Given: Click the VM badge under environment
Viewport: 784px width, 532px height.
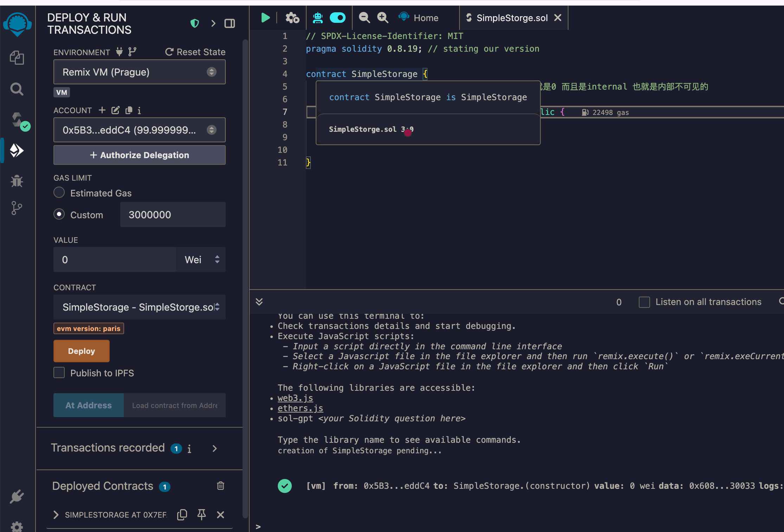Looking at the screenshot, I should point(62,92).
